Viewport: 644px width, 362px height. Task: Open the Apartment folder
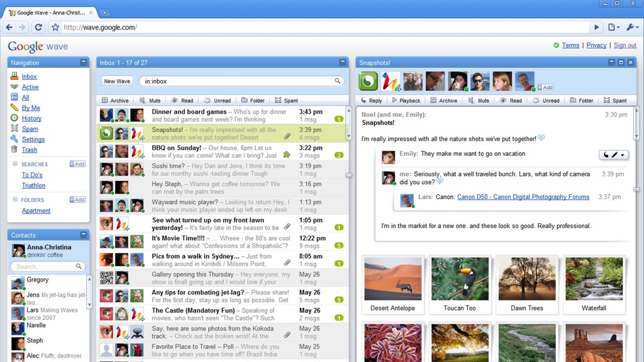[x=36, y=211]
